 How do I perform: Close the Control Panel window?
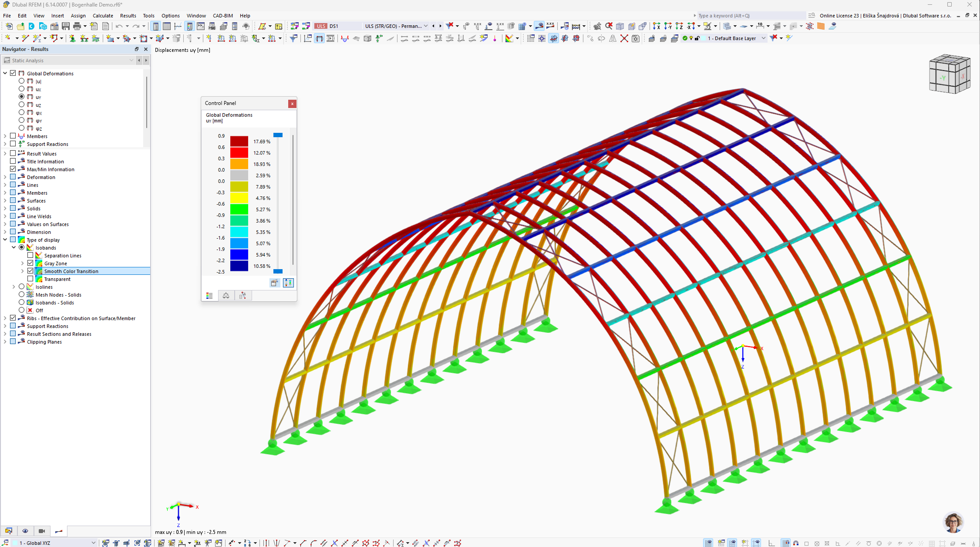292,104
